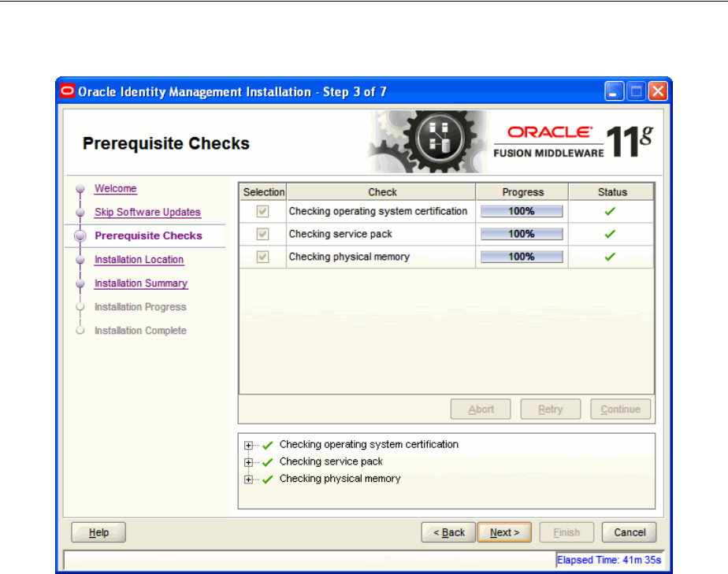Viewport: 728px width, 574px height.
Task: Click the Installation Progress step bullet
Action: click(80, 307)
